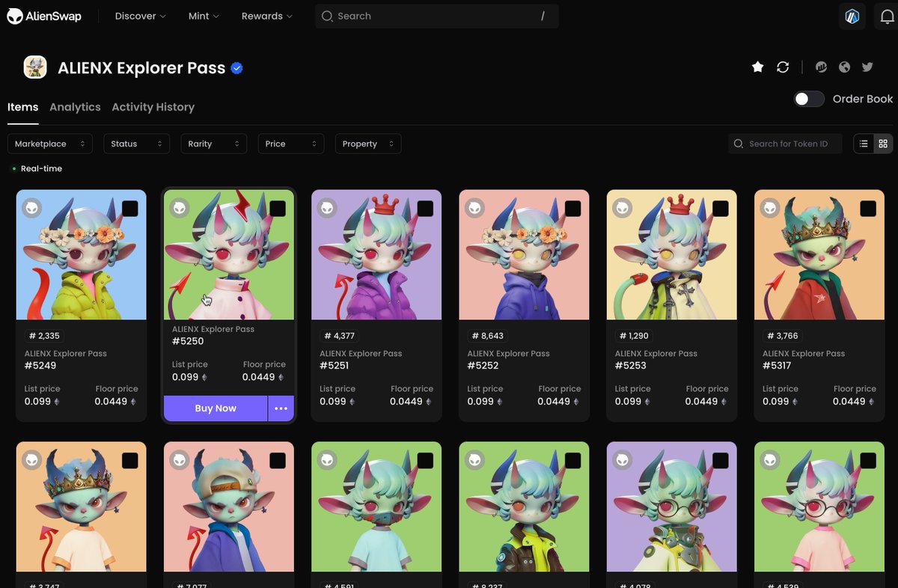Image resolution: width=898 pixels, height=588 pixels.
Task: Click the verified badge beside collection name
Action: click(237, 68)
